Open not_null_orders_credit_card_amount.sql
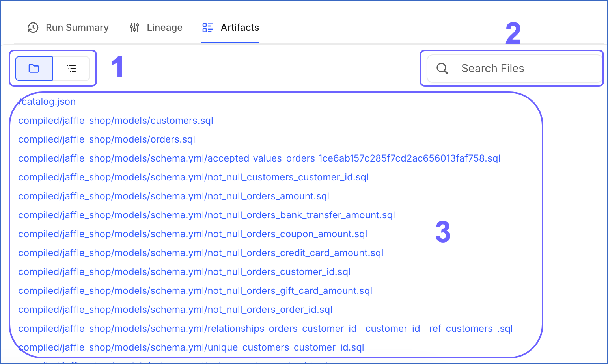Screen dimensions: 608x364 coord(201,253)
